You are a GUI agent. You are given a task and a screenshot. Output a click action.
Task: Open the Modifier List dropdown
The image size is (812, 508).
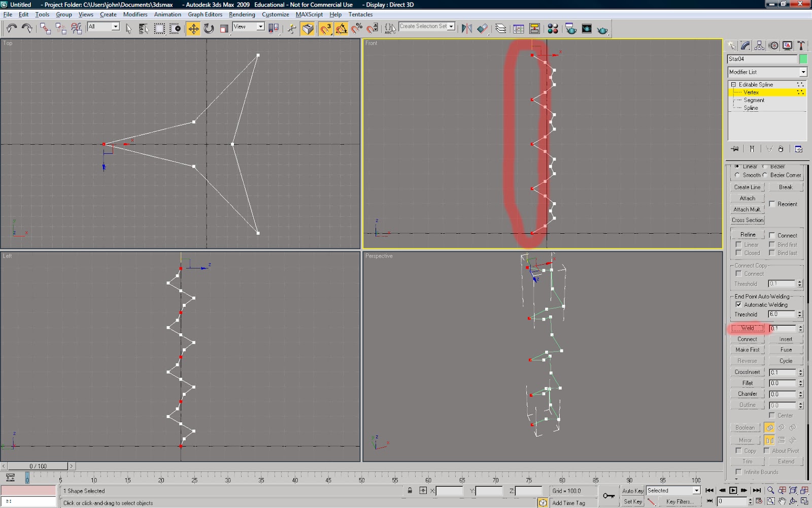[x=803, y=72]
